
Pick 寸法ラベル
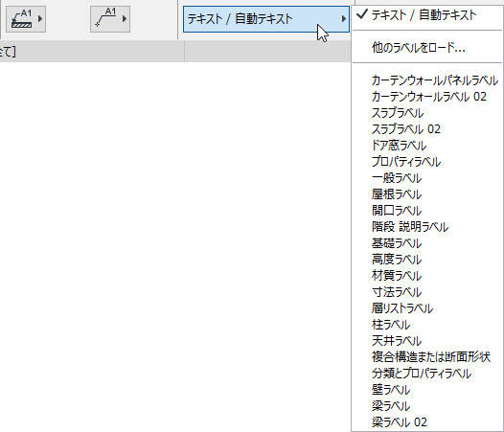(x=426, y=292)
